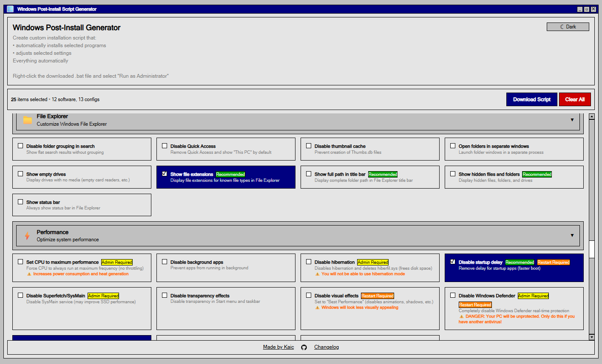602x364 pixels.
Task: Click 'You will not be able to use hibernation mode'
Action: click(x=363, y=274)
